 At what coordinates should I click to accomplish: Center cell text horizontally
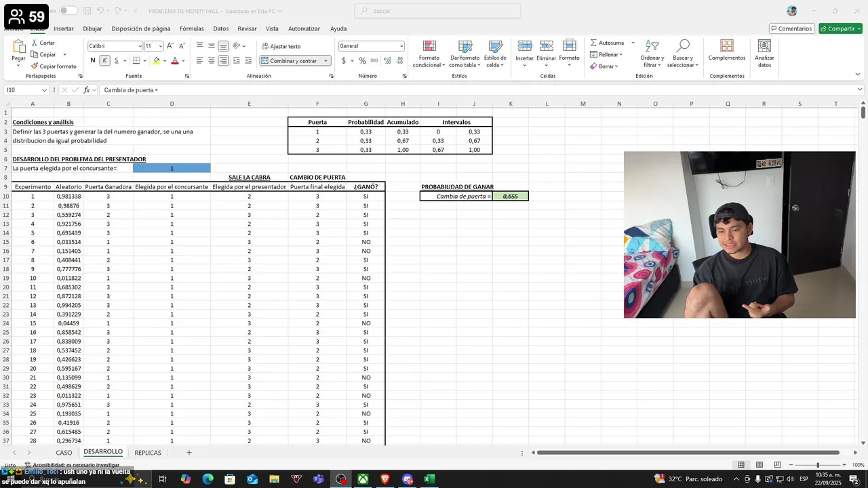211,60
